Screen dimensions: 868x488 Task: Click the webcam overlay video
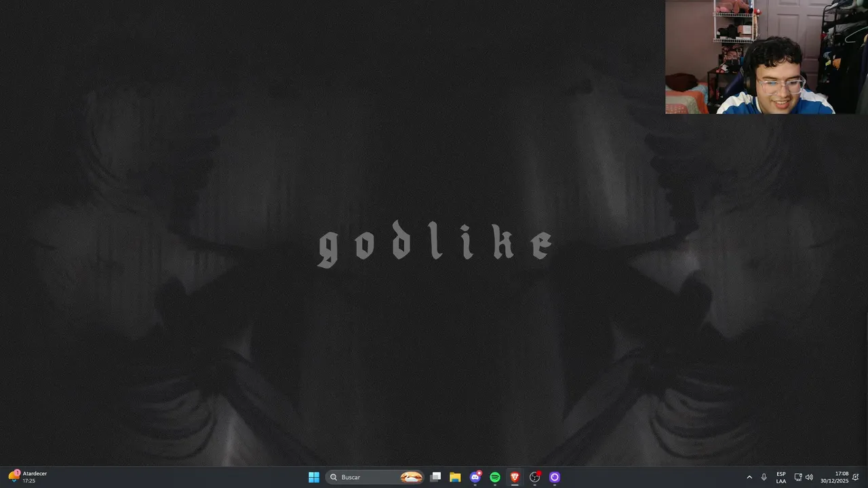tap(766, 57)
